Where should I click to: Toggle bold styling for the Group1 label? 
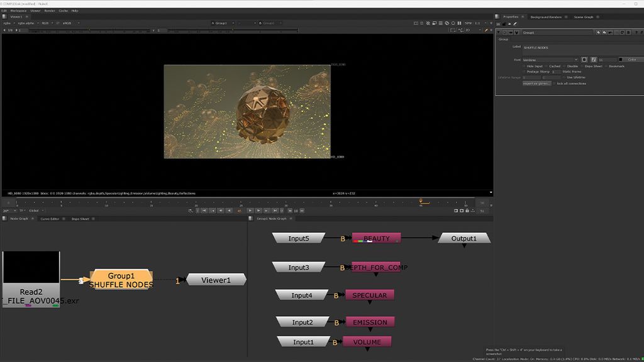click(584, 60)
